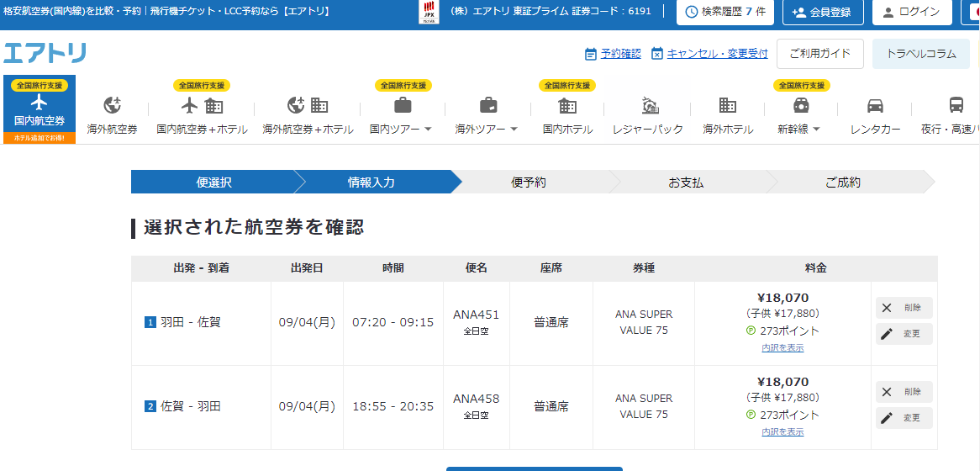Show 内訳を表示 for ANA458 fare
This screenshot has height=471, width=980.
tap(782, 431)
